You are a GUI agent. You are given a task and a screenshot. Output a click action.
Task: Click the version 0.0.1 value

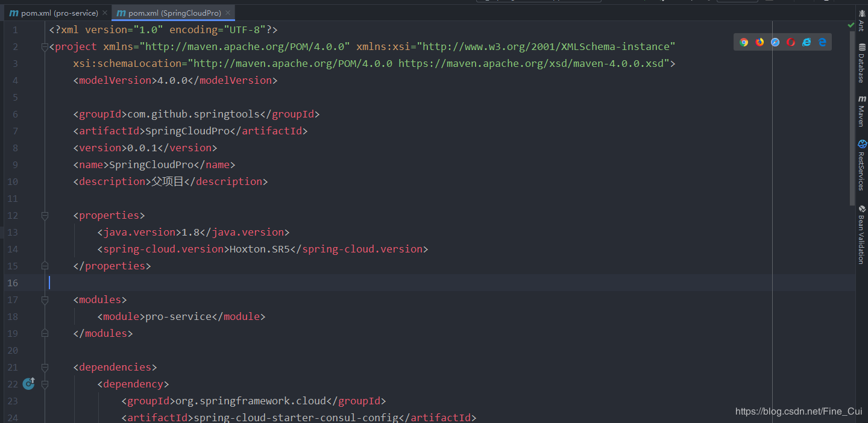142,148
